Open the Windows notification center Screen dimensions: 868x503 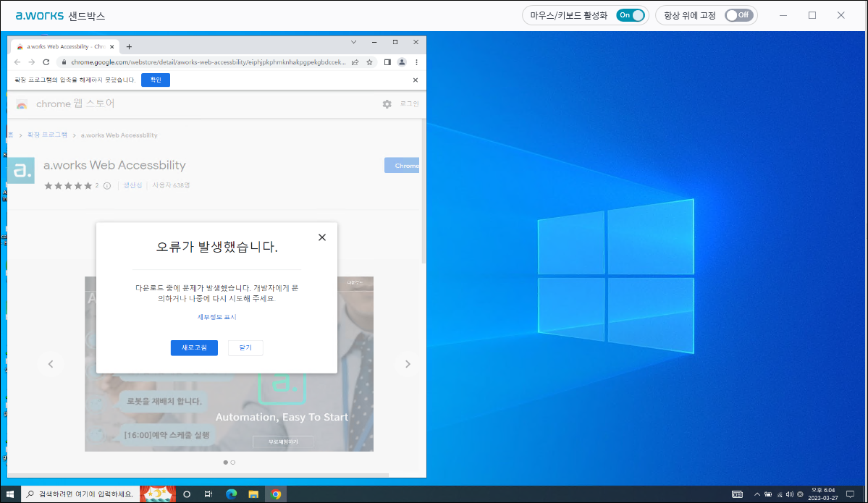pos(851,495)
